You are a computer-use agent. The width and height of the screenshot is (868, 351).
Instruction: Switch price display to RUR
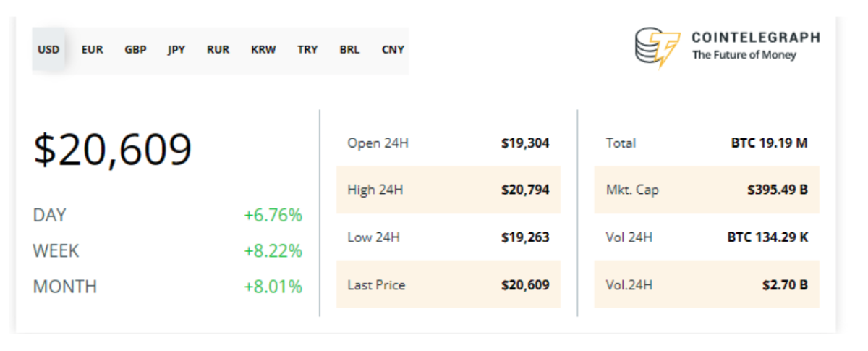click(x=218, y=50)
